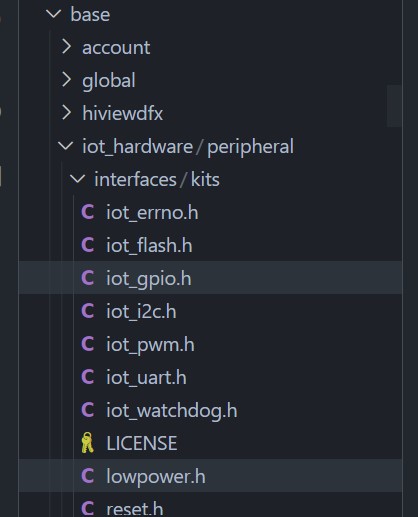The height and width of the screenshot is (517, 418).
Task: Click the explorer scrollbar thumb
Action: [x=394, y=106]
